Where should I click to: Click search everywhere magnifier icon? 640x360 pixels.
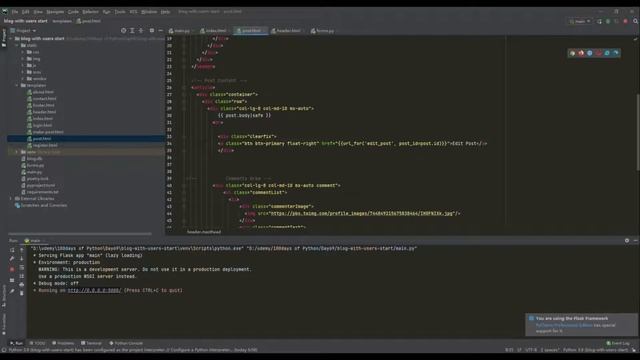[635, 21]
